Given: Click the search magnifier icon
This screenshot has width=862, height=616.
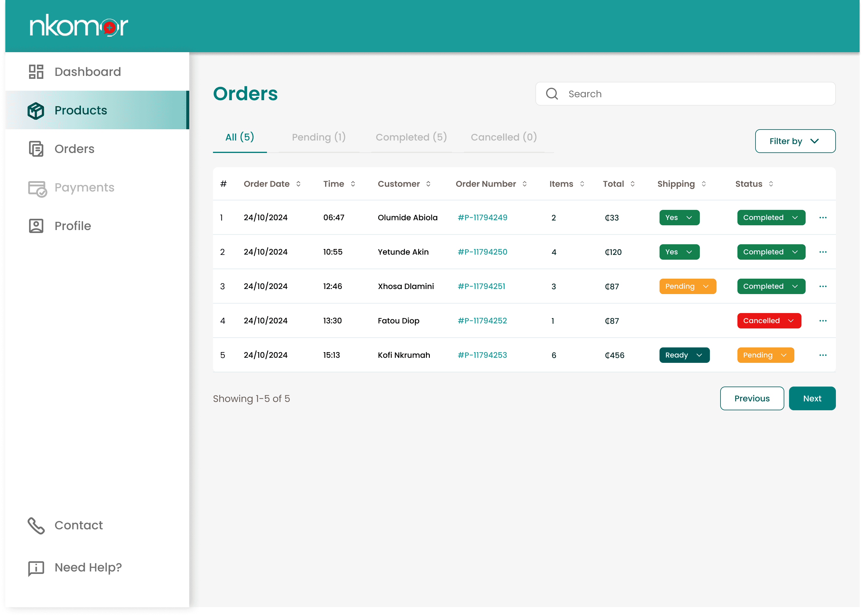Looking at the screenshot, I should (551, 94).
